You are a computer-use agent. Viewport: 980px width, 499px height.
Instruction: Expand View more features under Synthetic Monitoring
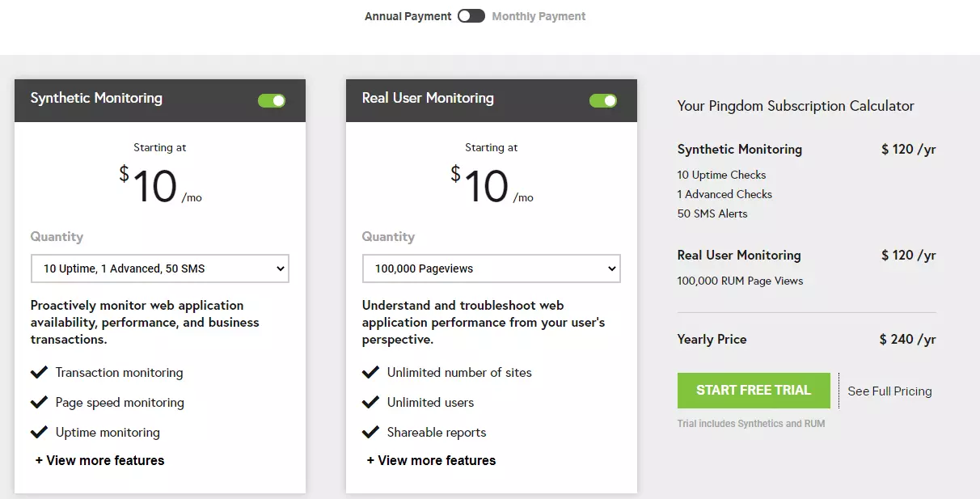pos(100,460)
